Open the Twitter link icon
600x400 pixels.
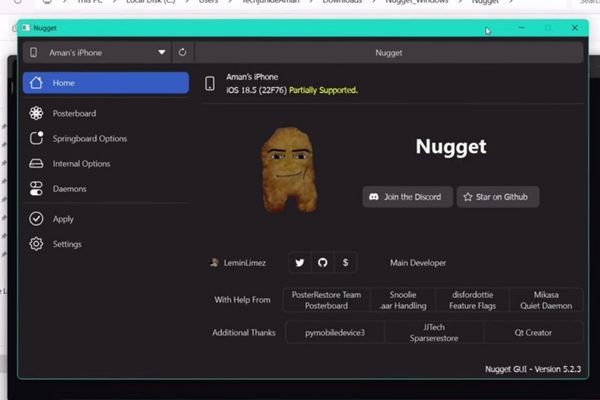pyautogui.click(x=299, y=263)
